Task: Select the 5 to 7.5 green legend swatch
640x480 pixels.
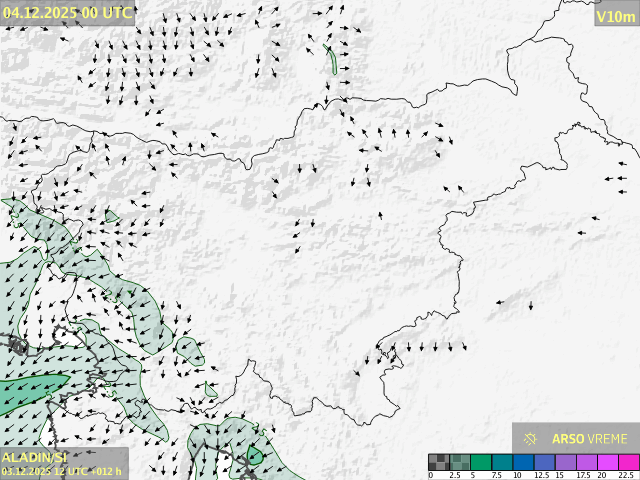Action: (482, 462)
